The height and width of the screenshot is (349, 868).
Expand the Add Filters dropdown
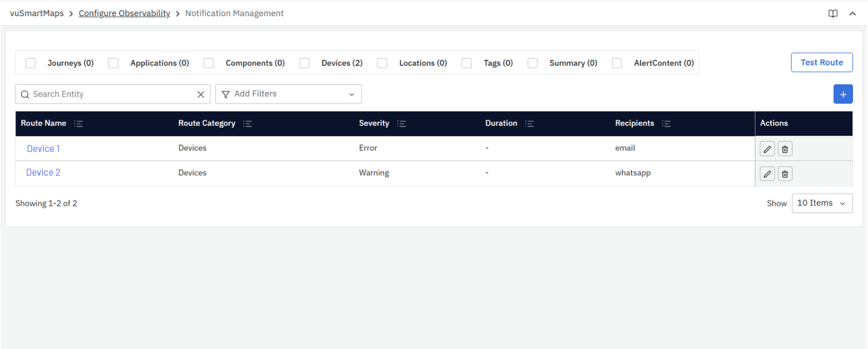tap(288, 94)
